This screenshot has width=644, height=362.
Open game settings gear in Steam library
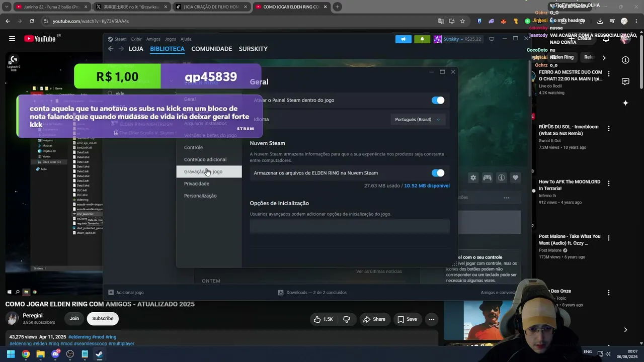point(473,177)
